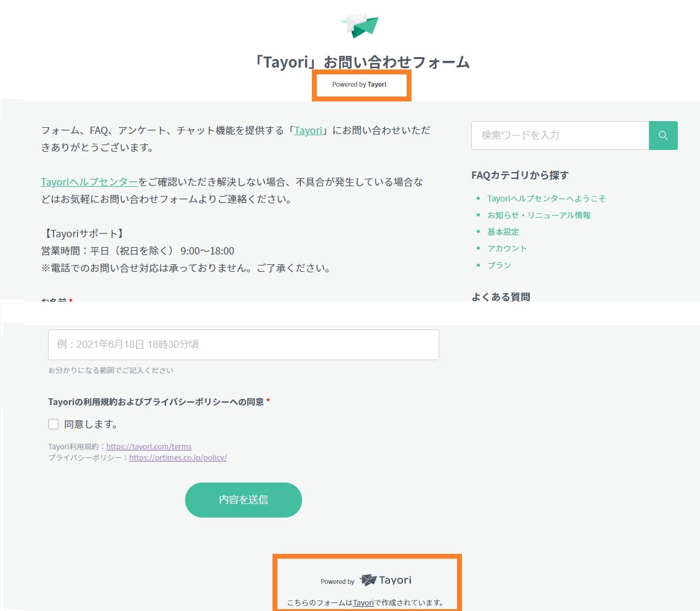Click the Tayori paper airplane logo

(x=359, y=25)
